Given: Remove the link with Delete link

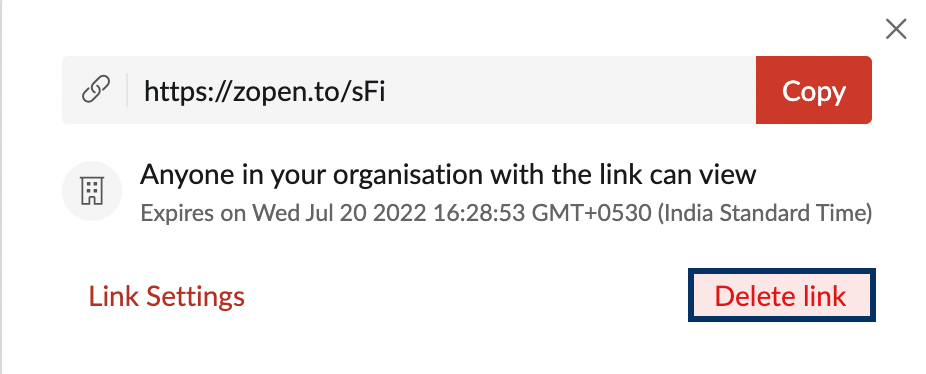Looking at the screenshot, I should coord(781,295).
